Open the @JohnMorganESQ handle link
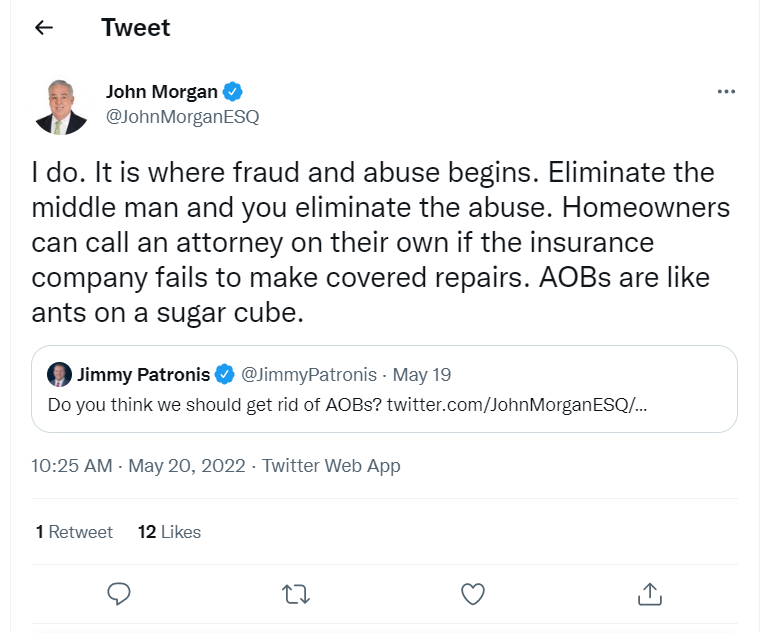769x633 pixels. pos(182,116)
